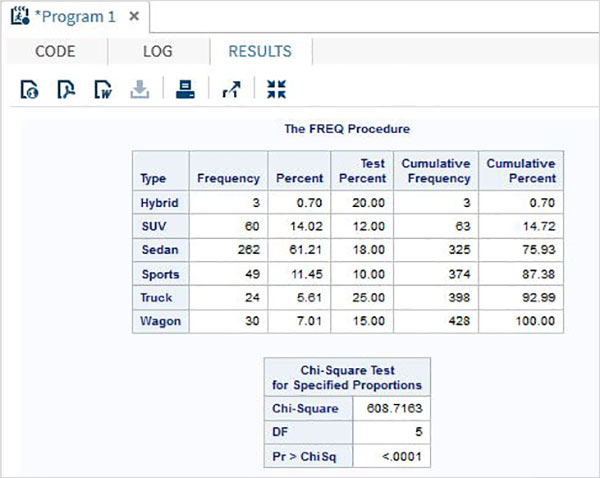Download results as HTML file

29,90
